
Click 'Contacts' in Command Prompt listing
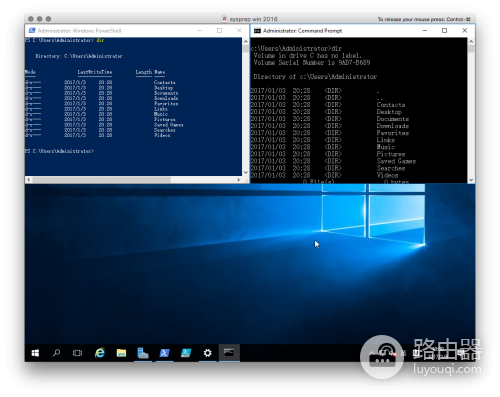[x=391, y=105]
